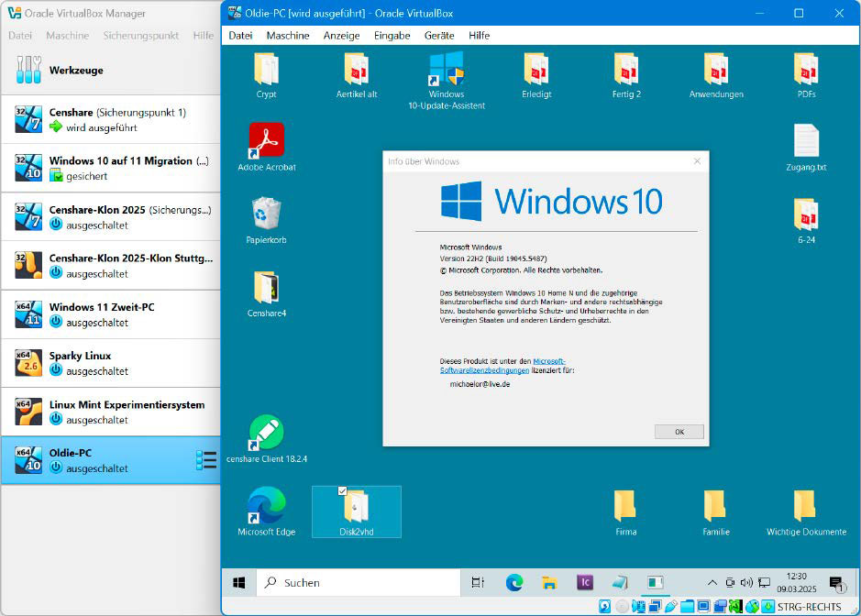The height and width of the screenshot is (616, 861).
Task: Toggle the checkbox on the Disk2vhd icon
Action: coord(343,492)
